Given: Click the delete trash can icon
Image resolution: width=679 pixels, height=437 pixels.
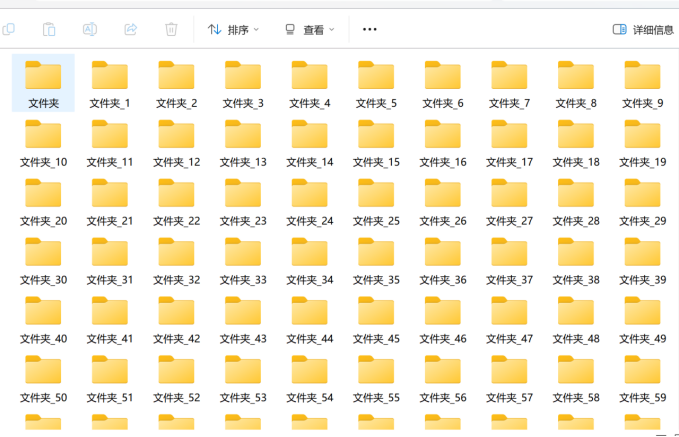Looking at the screenshot, I should 171,29.
